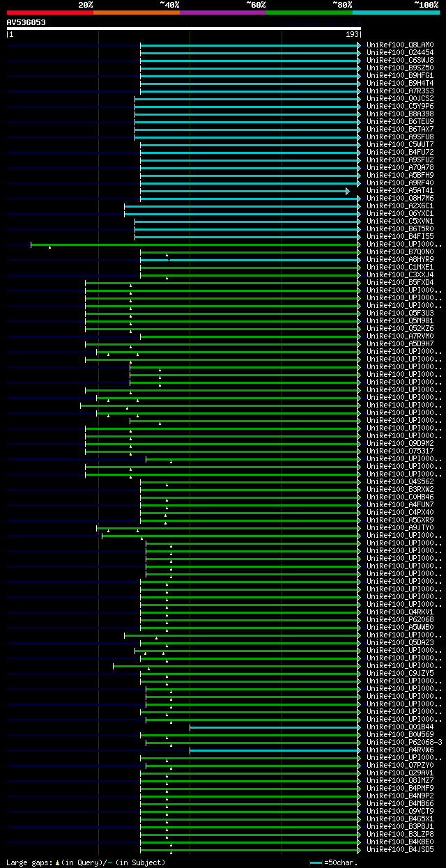This screenshot has height=868, width=446.
Task: Open the UniRef100_A5AT41 hit
Action: [x=400, y=190]
